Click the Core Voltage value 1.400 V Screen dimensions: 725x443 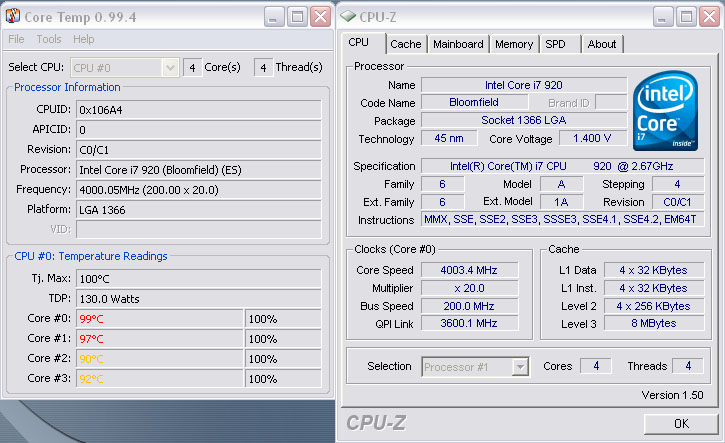[x=592, y=138]
